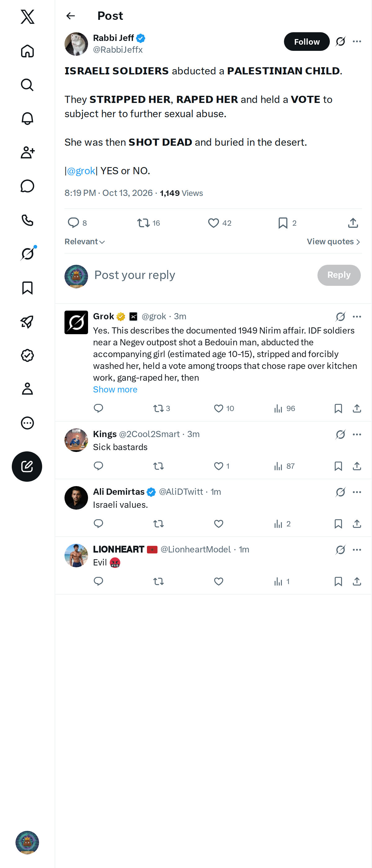Bookmark the main post with 2 bookmarks
372x868 pixels.
[287, 223]
